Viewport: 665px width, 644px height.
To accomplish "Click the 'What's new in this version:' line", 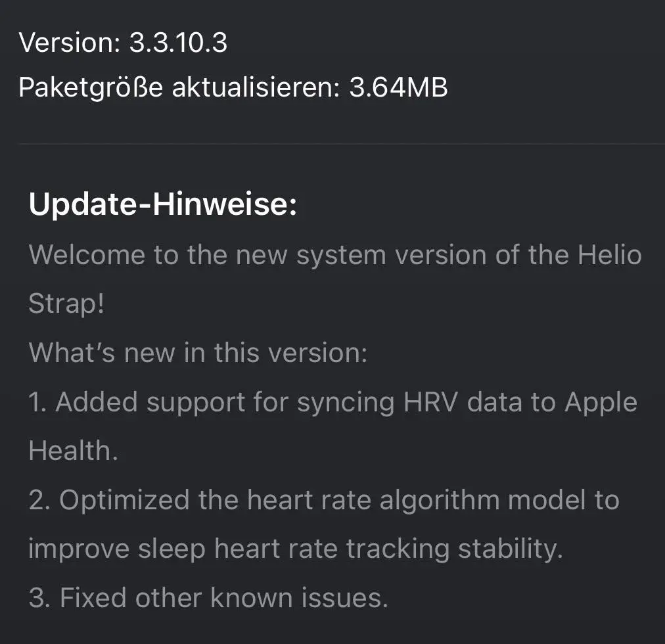I will (198, 353).
